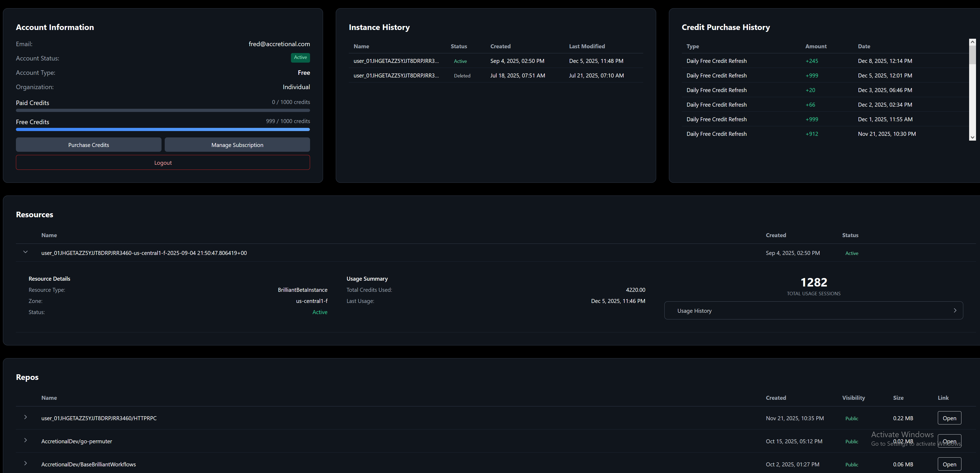The width and height of the screenshot is (980, 473).
Task: Open the HTTPRPC repo
Action: (x=949, y=418)
